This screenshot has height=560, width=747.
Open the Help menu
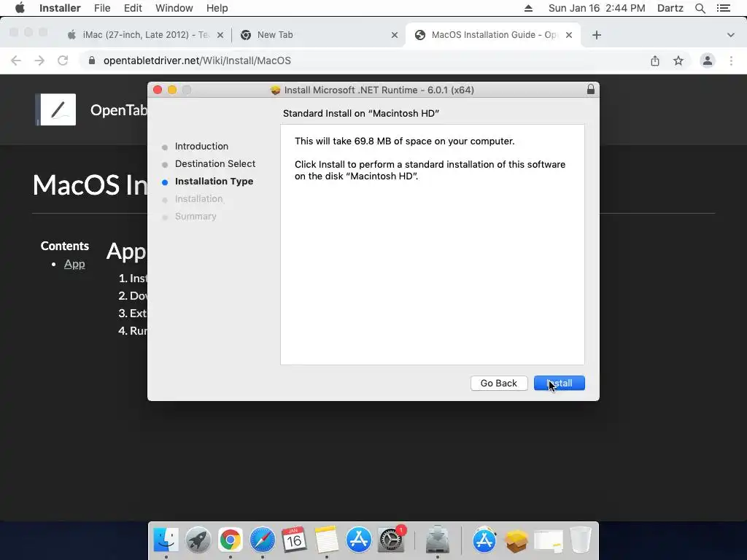[x=217, y=8]
